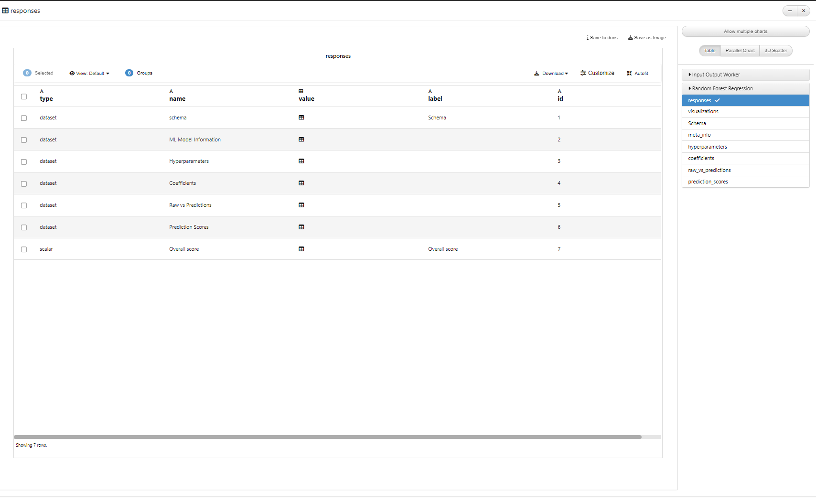816x504 pixels.
Task: Open the View: Default dropdown
Action: (x=89, y=74)
